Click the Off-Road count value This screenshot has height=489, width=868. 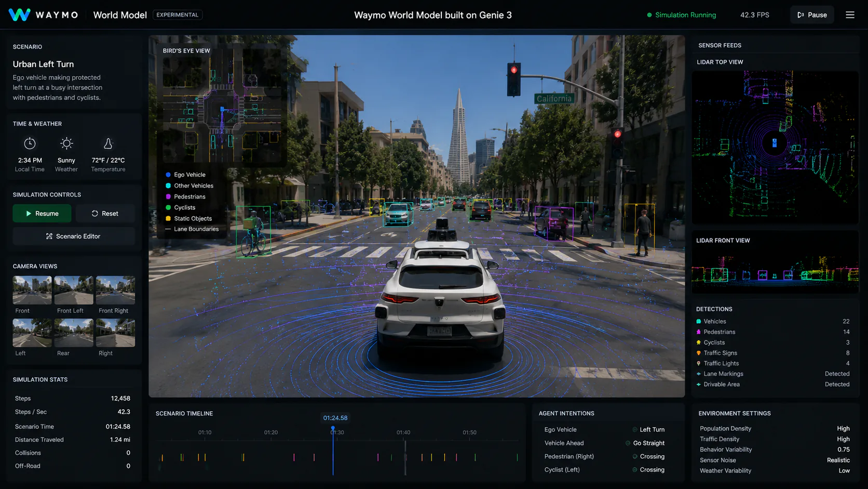tap(128, 466)
